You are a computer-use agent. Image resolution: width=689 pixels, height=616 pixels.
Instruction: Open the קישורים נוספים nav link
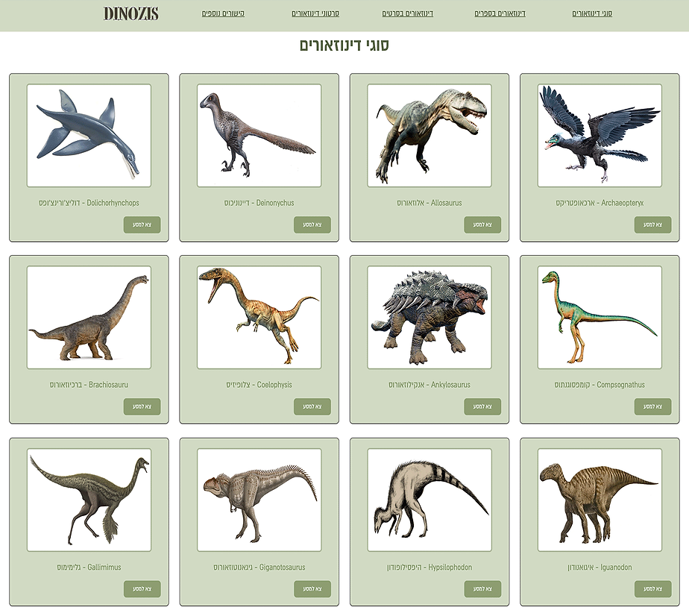point(223,13)
